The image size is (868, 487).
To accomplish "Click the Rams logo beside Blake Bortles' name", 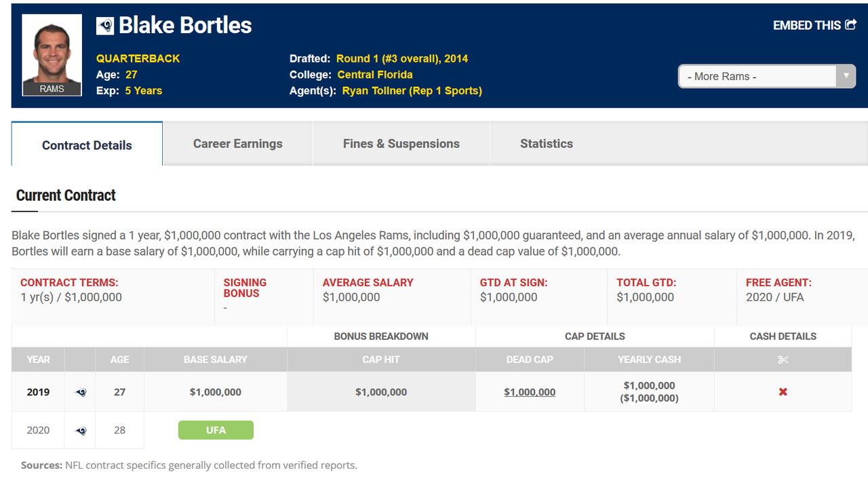I will 105,26.
